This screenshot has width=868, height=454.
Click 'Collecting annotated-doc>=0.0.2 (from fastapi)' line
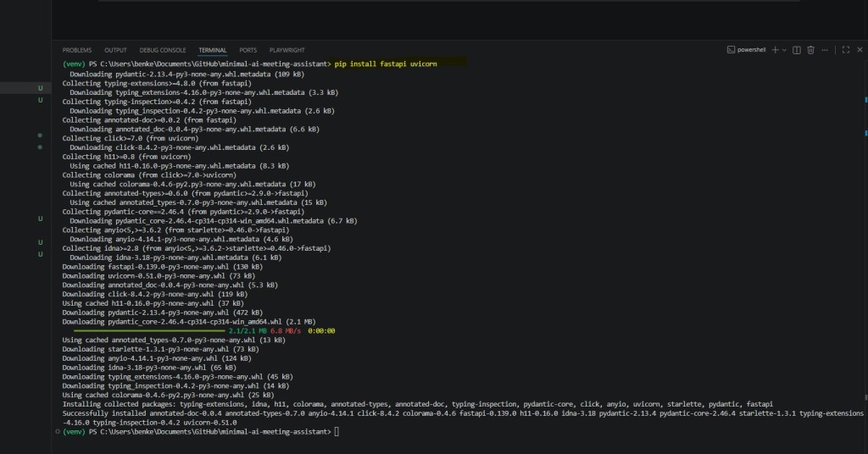(149, 120)
